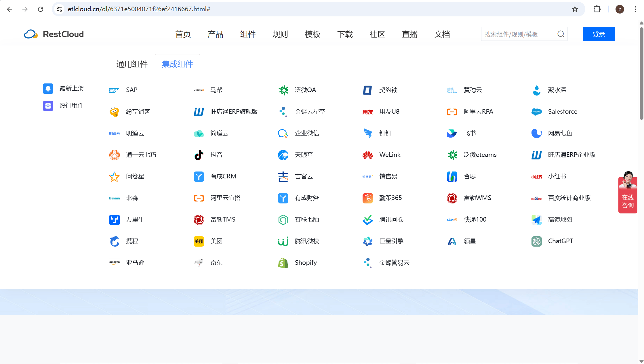
Task: Click the search magnifier icon
Action: coord(561,34)
